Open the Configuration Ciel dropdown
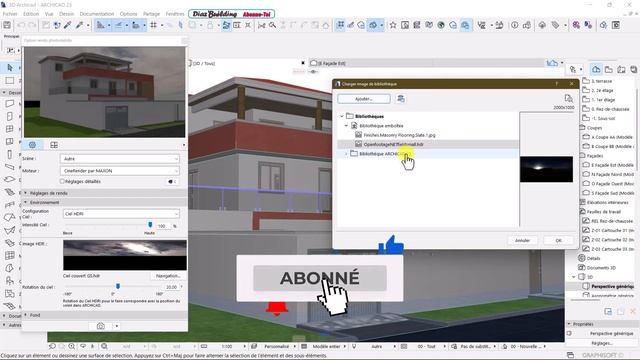The height and width of the screenshot is (360, 640). pos(121,213)
